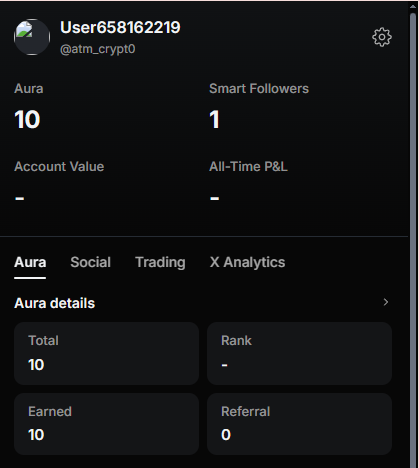Open the settings gear icon

point(382,37)
